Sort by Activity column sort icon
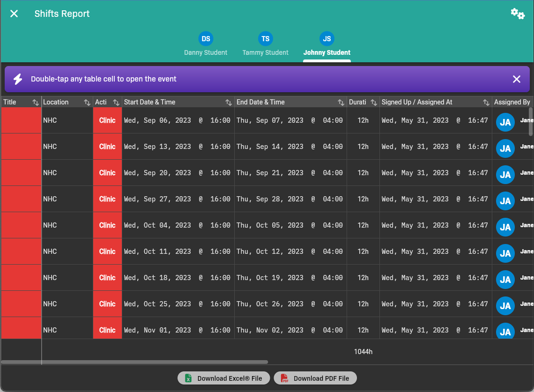This screenshot has width=534, height=392. tap(116, 102)
